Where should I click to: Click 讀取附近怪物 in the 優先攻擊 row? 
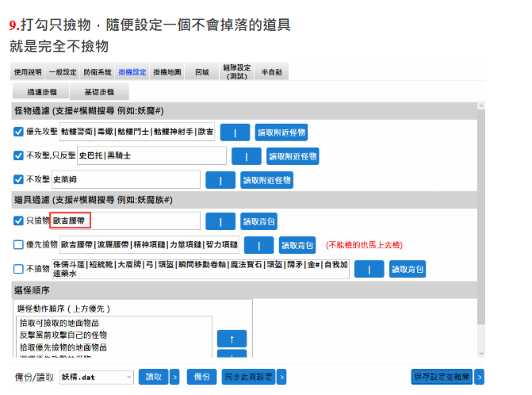(x=281, y=132)
